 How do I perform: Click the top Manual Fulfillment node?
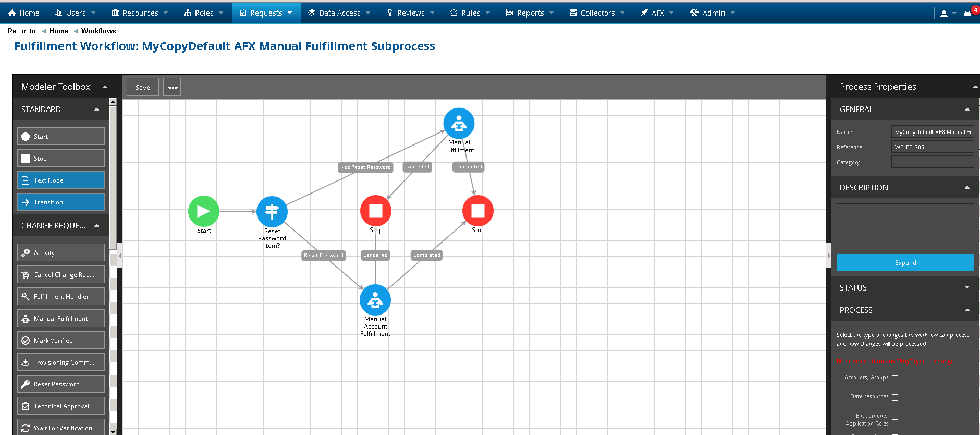tap(459, 123)
